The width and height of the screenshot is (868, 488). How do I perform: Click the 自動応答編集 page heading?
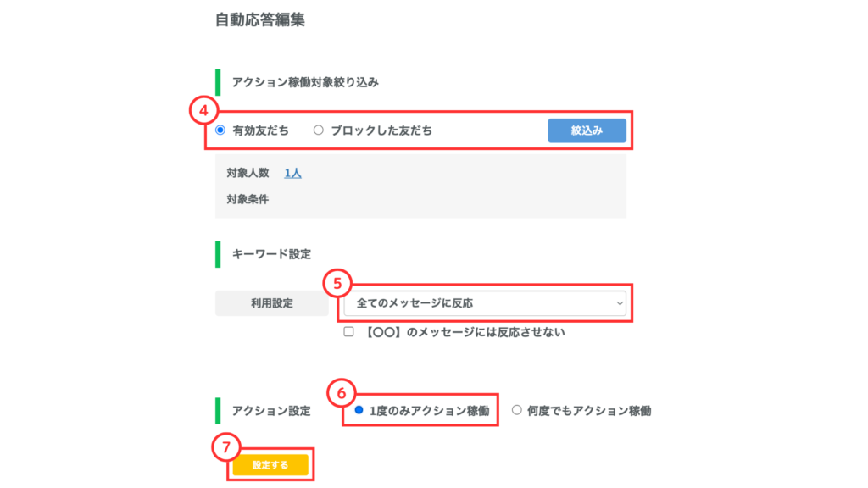click(x=260, y=20)
